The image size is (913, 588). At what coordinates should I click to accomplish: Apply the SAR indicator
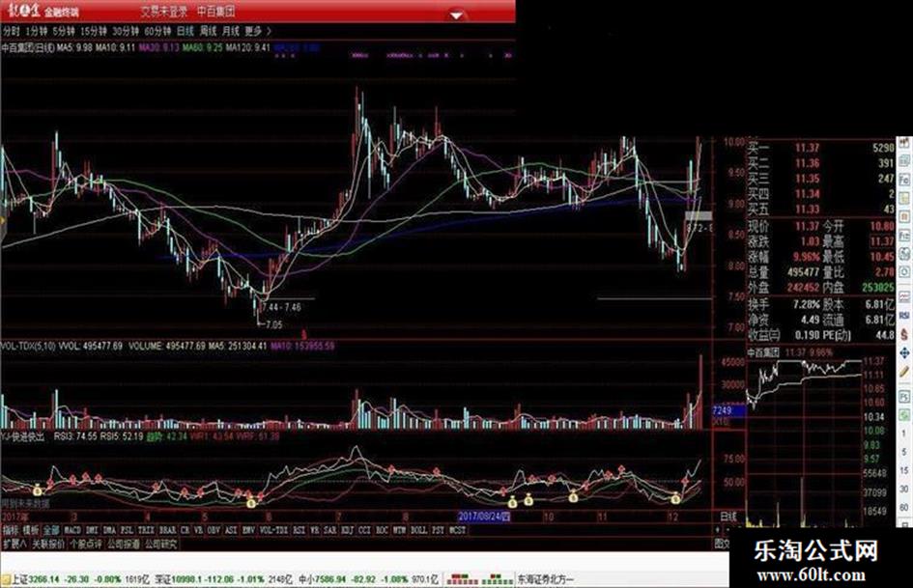(329, 530)
